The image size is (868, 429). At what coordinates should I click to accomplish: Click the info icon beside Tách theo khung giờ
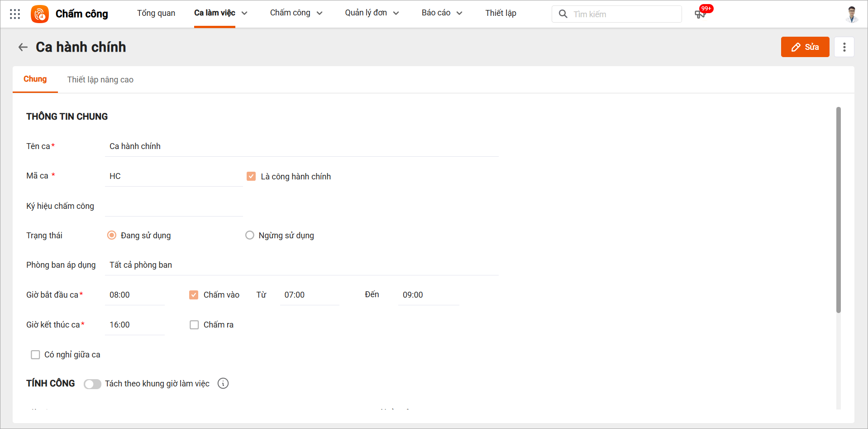(x=223, y=384)
